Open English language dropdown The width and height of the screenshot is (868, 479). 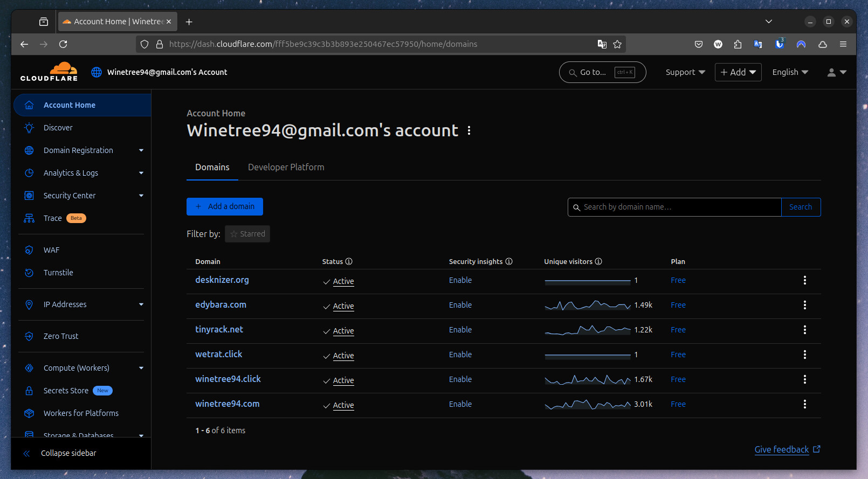[790, 72]
